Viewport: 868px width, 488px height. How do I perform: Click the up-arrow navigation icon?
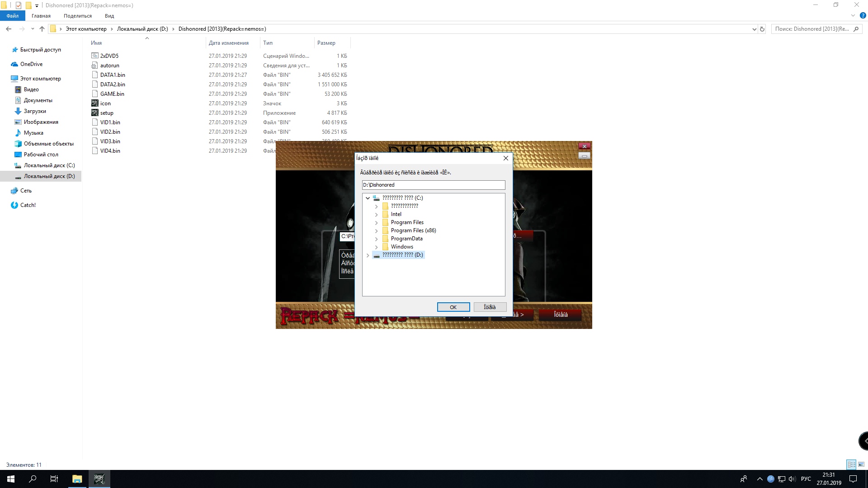[42, 29]
